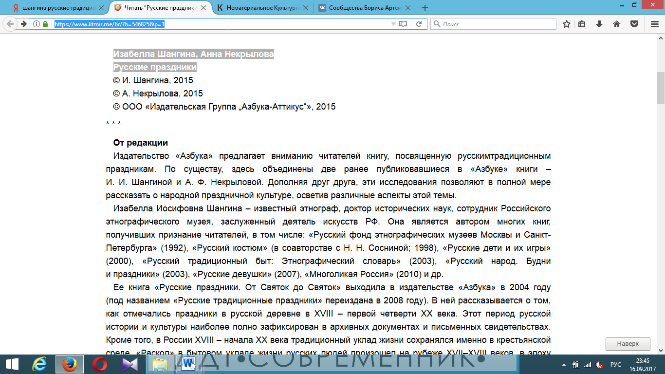Click the authors line 'Изабелла Шангина, Анна Некрылова'
The height and width of the screenshot is (374, 665).
click(x=193, y=54)
